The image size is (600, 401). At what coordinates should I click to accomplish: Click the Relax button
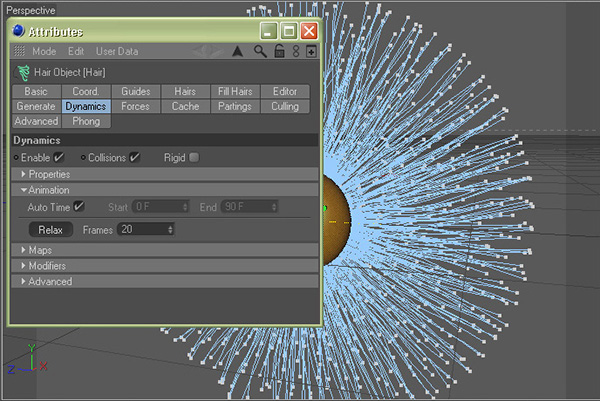tap(51, 230)
